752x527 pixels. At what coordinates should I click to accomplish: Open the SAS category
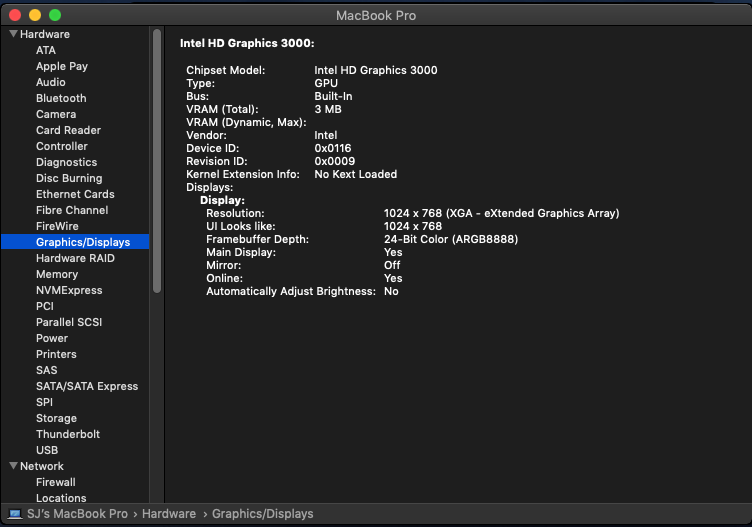[47, 370]
